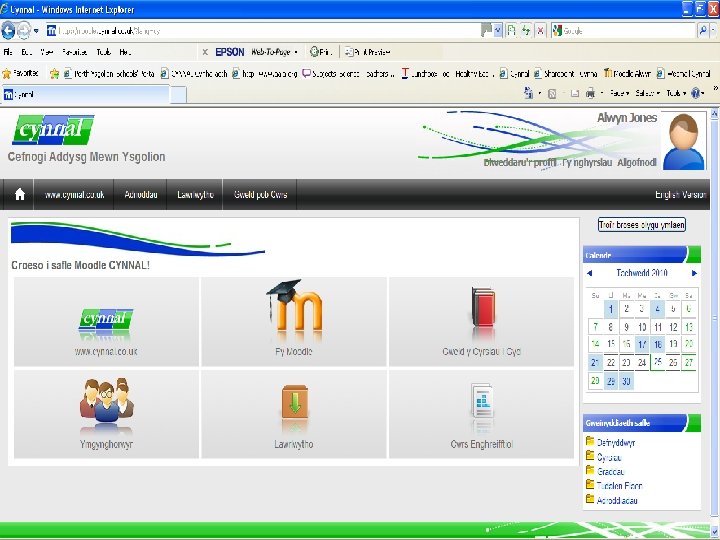Switch to the English Version link

click(680, 195)
